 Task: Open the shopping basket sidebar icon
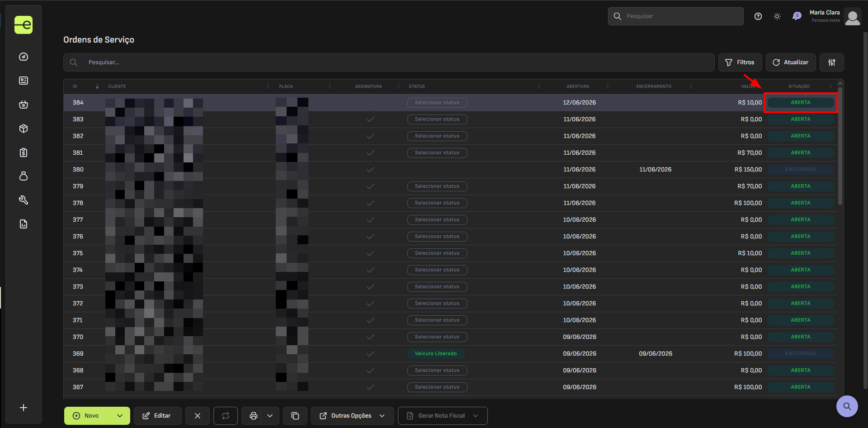coord(24,105)
